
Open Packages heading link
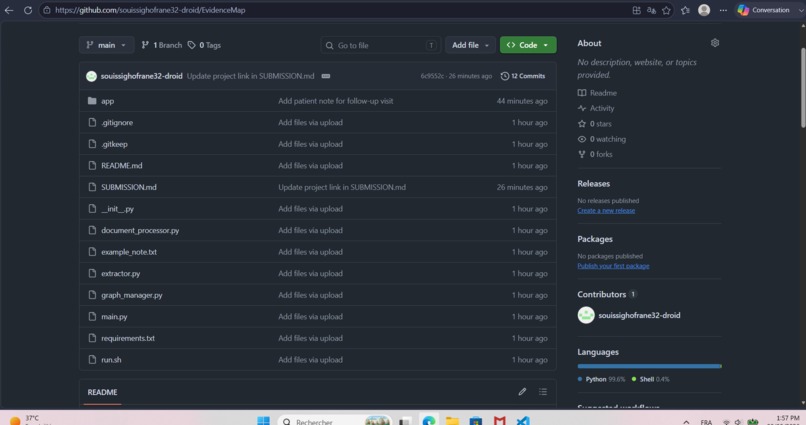tap(595, 239)
